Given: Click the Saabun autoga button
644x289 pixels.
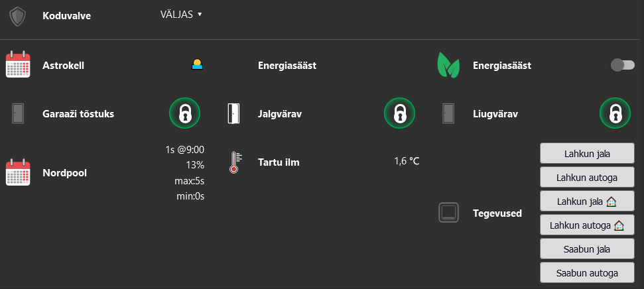Looking at the screenshot, I should 587,273.
